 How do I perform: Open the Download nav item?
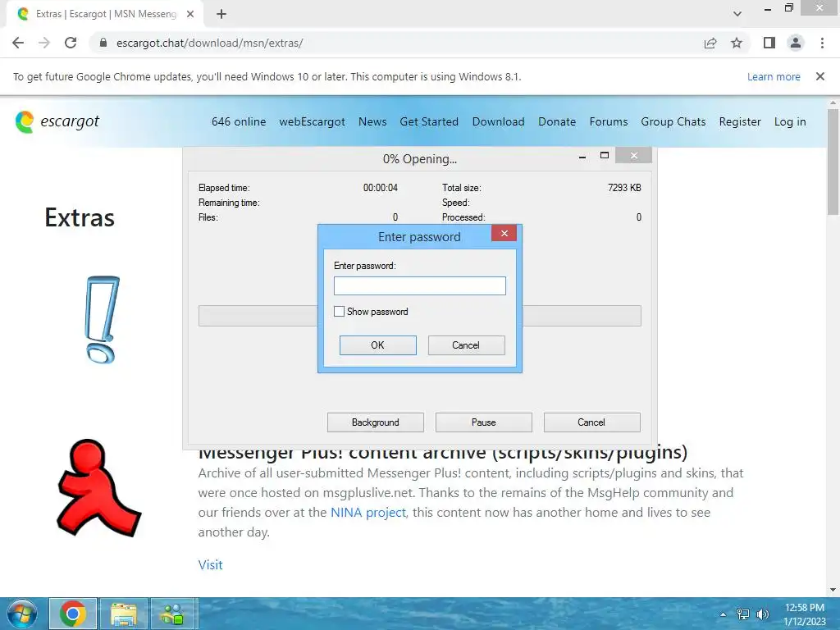(x=498, y=121)
